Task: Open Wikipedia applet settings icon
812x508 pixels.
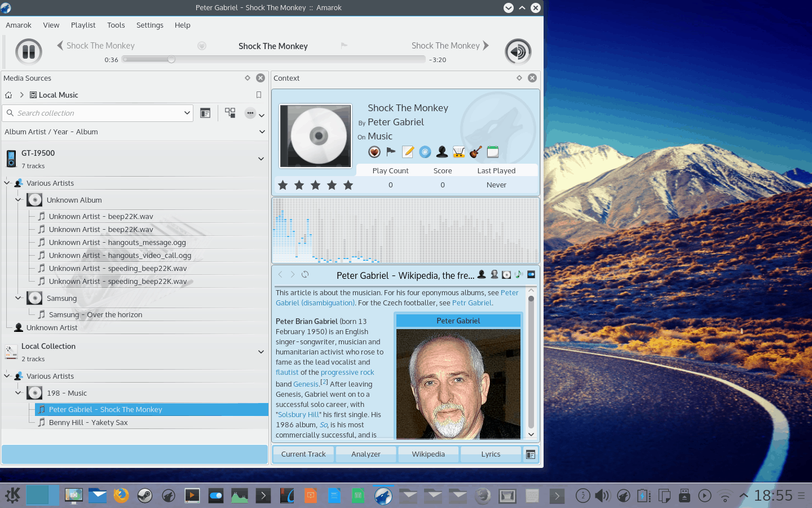Action: 531,274
